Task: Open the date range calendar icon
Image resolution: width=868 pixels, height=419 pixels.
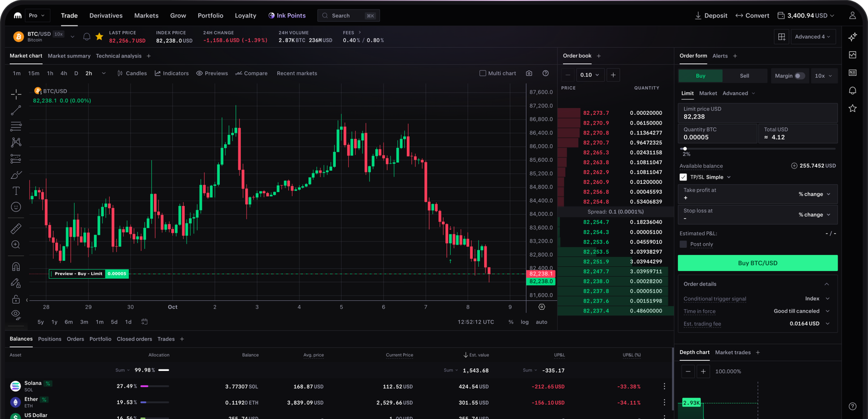Action: coord(145,322)
